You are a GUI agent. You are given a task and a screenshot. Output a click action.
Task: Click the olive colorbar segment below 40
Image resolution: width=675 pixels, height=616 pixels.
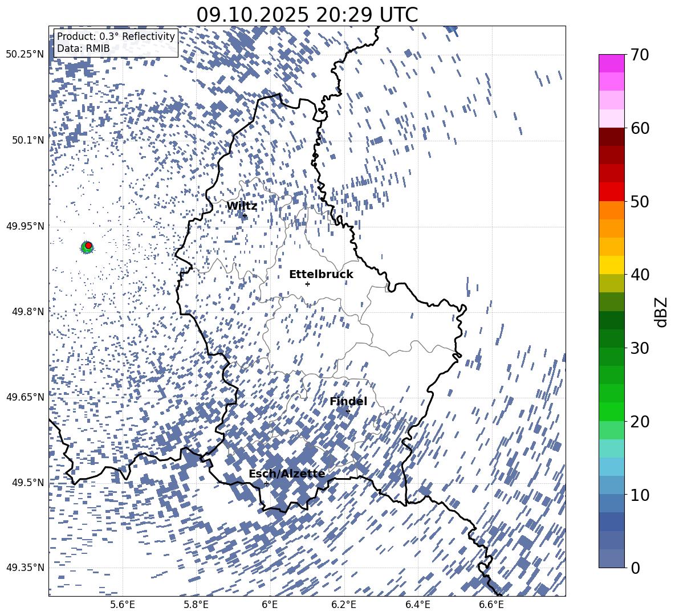tap(611, 283)
